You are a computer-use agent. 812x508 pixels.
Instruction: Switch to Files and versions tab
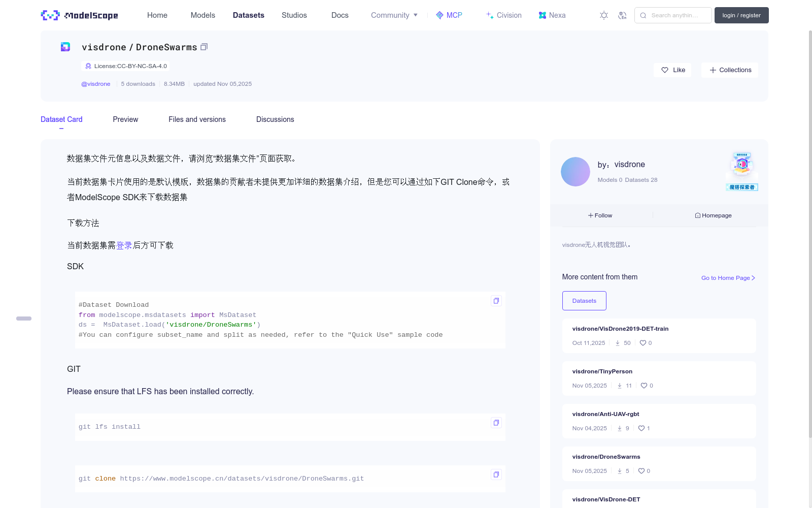pyautogui.click(x=197, y=119)
